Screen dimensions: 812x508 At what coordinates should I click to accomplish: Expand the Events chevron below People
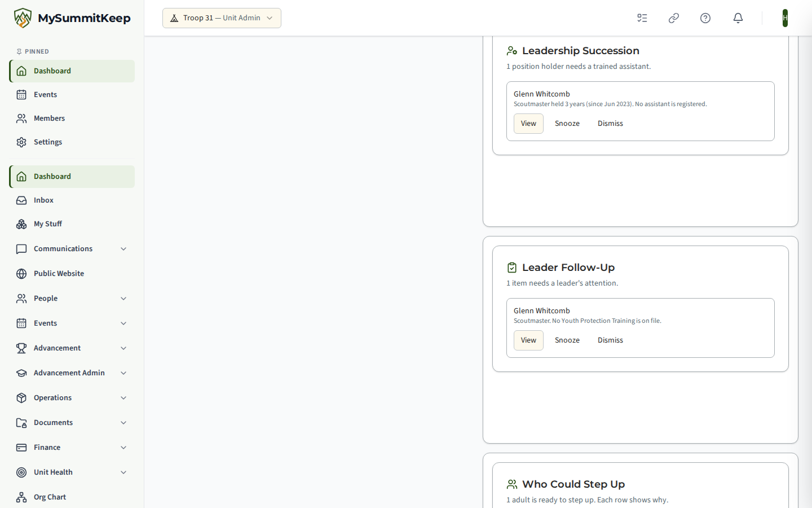123,323
